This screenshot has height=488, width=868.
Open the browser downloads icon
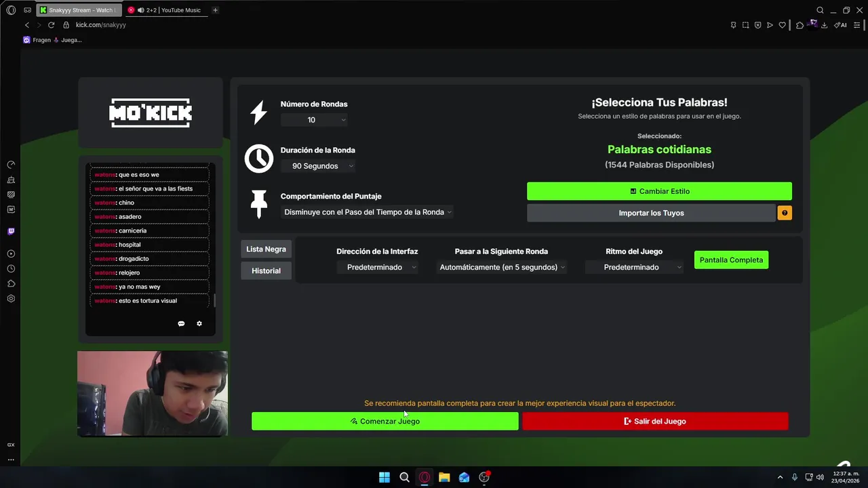tap(824, 25)
